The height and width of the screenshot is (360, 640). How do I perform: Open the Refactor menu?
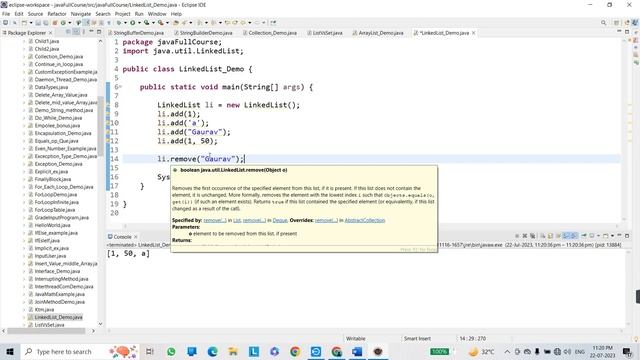point(57,14)
